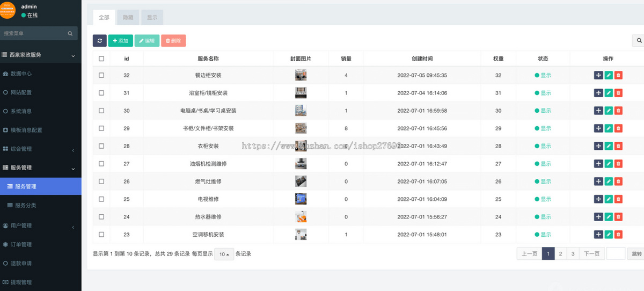Open 服务分类 in the sidebar

41,205
